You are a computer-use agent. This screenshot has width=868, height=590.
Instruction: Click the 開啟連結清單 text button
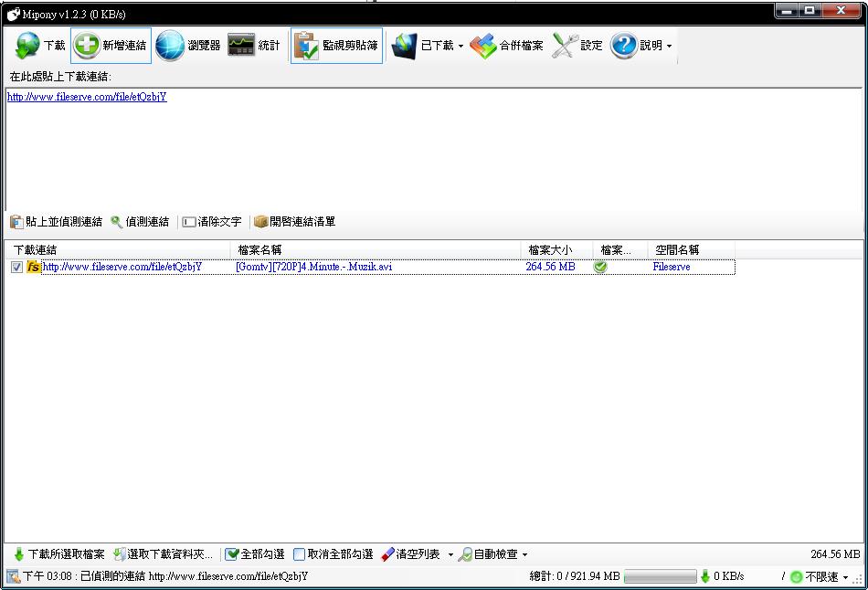coord(302,222)
